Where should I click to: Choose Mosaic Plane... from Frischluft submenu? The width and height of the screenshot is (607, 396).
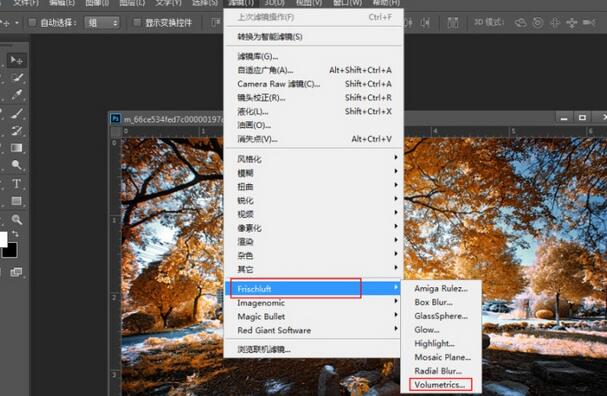click(441, 357)
